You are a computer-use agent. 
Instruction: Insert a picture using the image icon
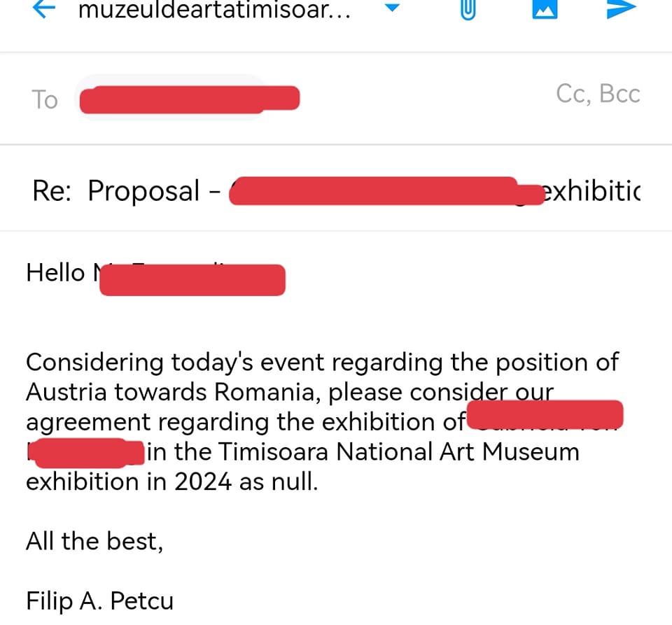[x=544, y=9]
